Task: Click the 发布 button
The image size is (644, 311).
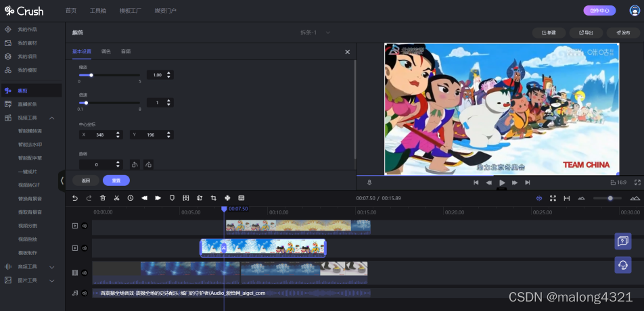Action: tap(623, 33)
